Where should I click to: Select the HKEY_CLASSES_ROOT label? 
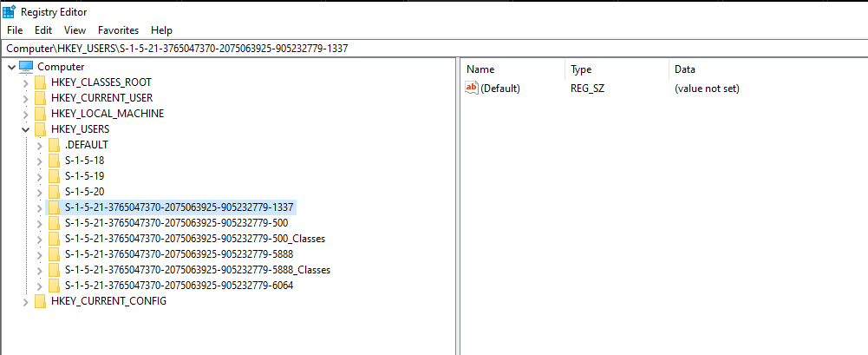[x=101, y=82]
